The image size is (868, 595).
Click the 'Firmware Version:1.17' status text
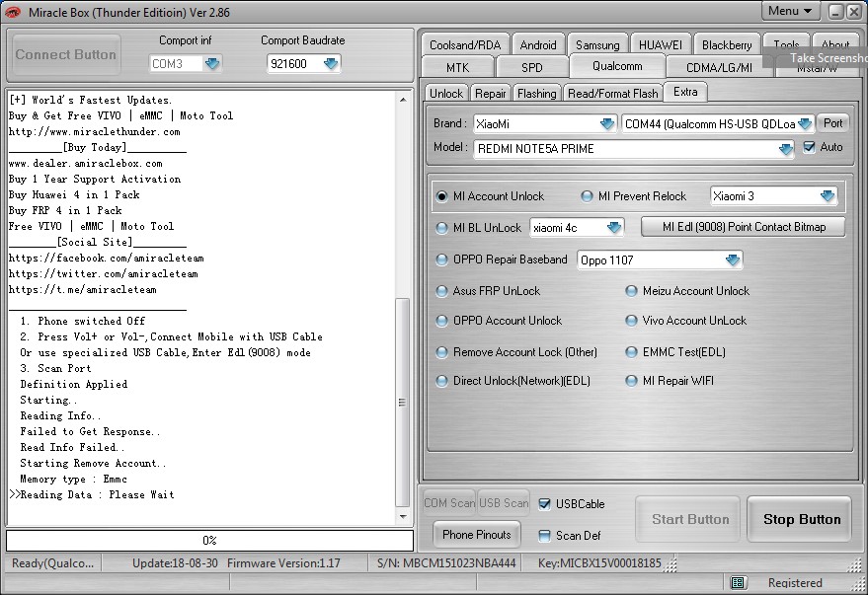click(283, 563)
